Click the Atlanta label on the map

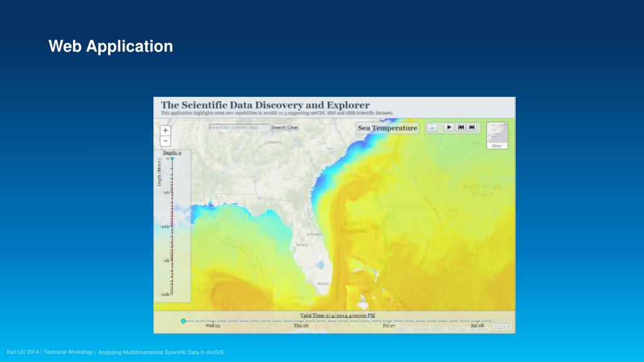(274, 143)
